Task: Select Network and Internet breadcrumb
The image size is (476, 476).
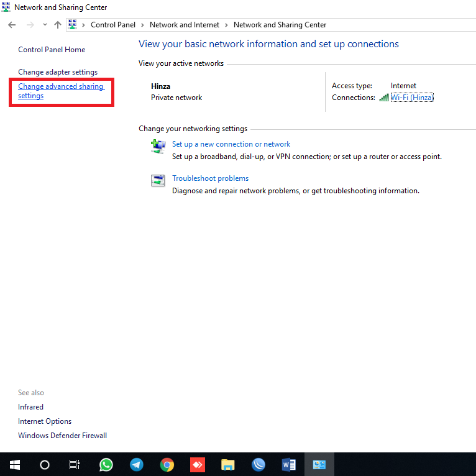Action: pos(185,25)
